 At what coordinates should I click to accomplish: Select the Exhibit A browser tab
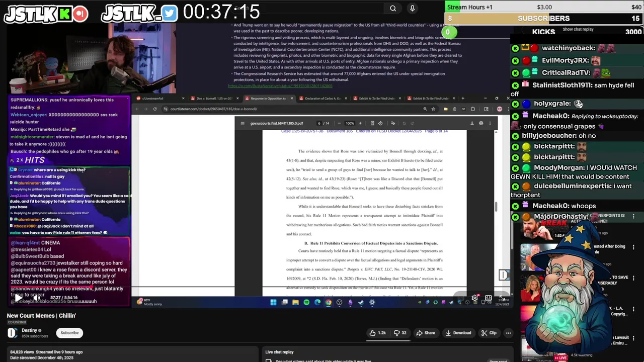(377, 99)
